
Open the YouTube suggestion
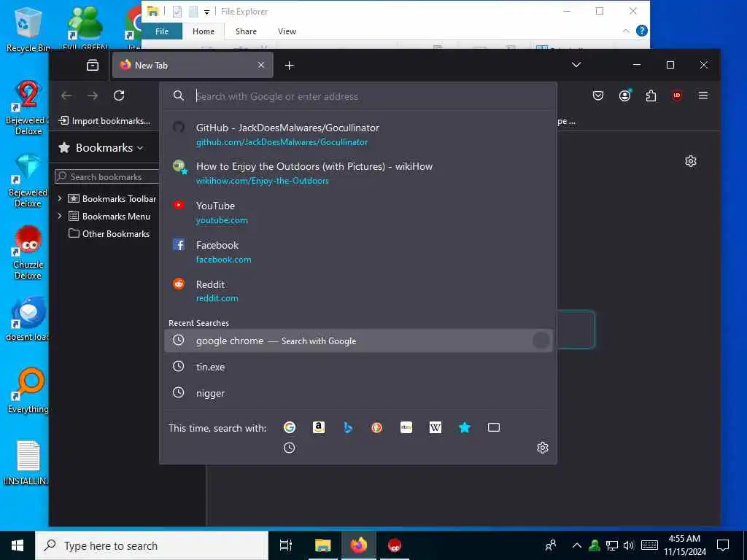[x=358, y=212]
